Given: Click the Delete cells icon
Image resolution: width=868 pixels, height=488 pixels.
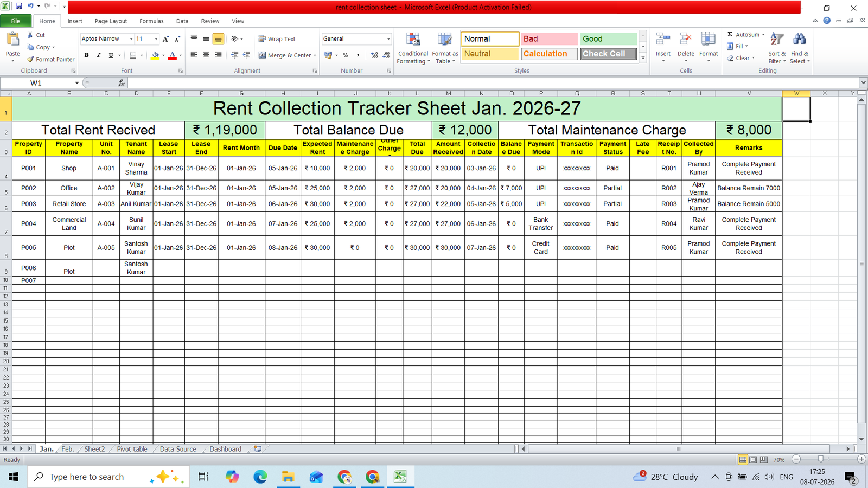Looking at the screenshot, I should (686, 40).
